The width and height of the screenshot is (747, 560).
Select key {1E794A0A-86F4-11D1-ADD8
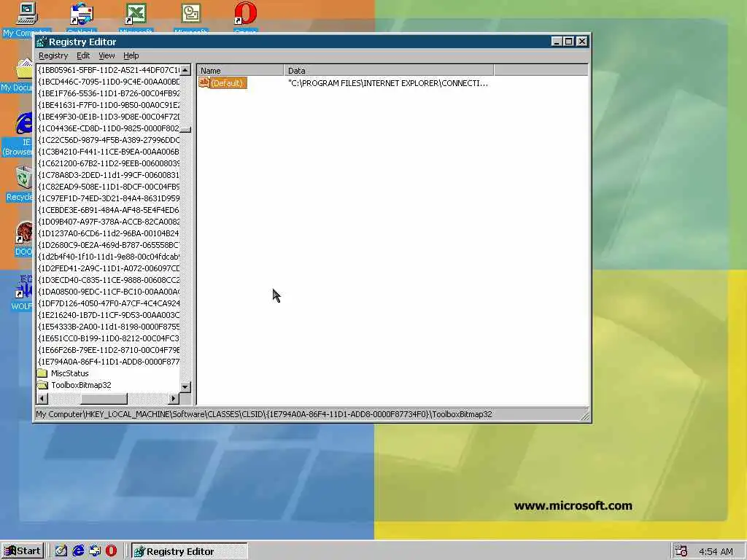click(x=109, y=362)
